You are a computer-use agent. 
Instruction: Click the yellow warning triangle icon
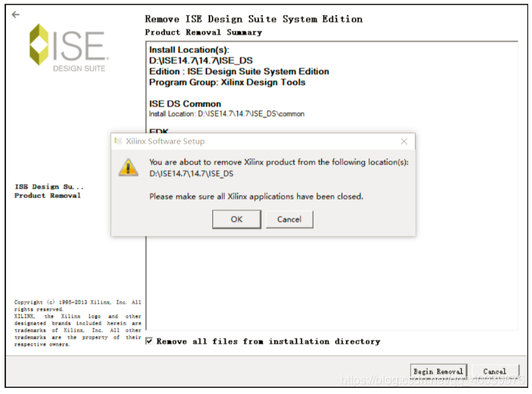coord(128,167)
